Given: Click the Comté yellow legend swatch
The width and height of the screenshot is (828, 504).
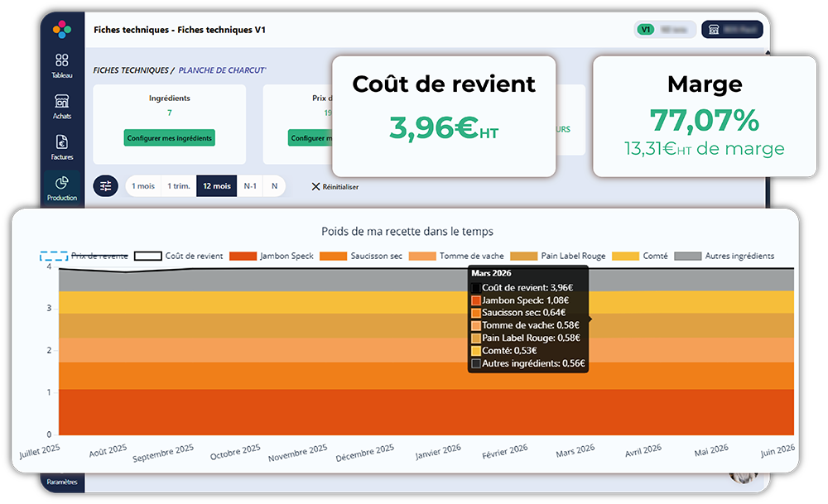Looking at the screenshot, I should click(x=625, y=256).
